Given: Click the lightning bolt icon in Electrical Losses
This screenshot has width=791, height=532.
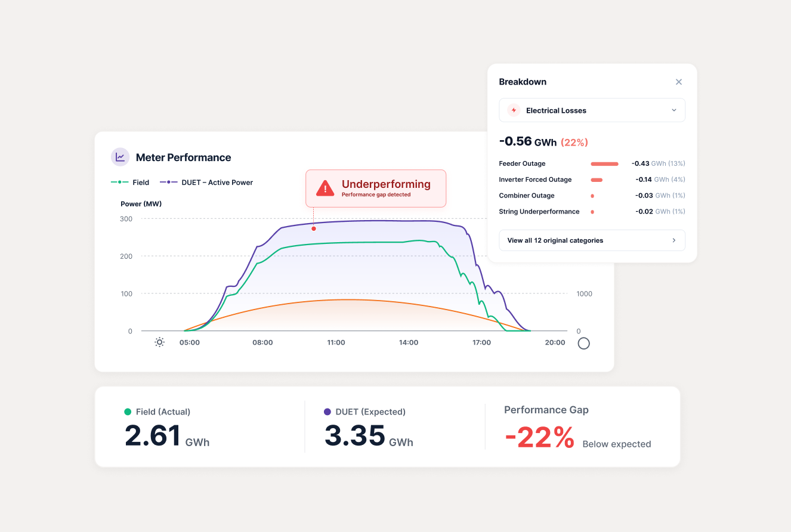Looking at the screenshot, I should pyautogui.click(x=514, y=110).
